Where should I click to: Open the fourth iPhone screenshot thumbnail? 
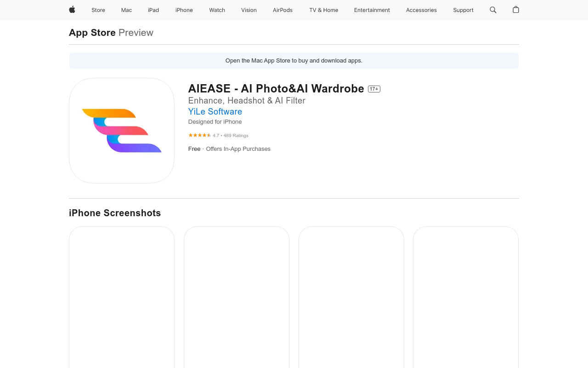pyautogui.click(x=466, y=297)
